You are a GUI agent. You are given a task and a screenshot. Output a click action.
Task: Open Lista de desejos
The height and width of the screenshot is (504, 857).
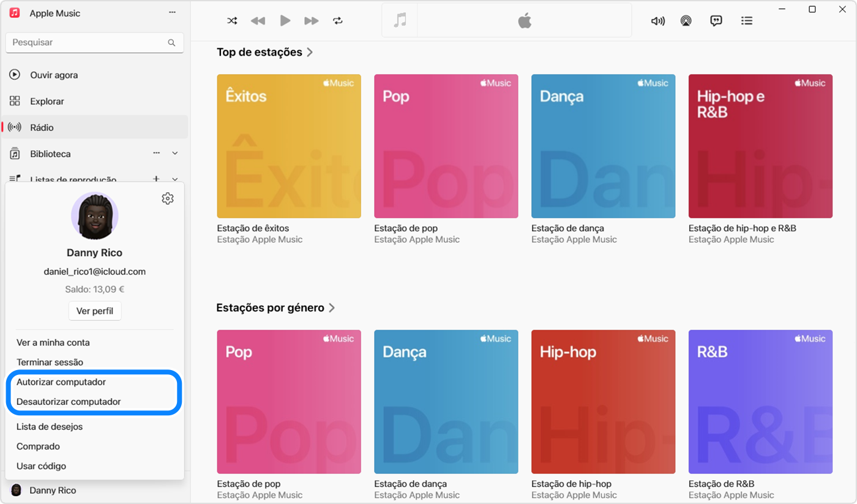(x=50, y=426)
